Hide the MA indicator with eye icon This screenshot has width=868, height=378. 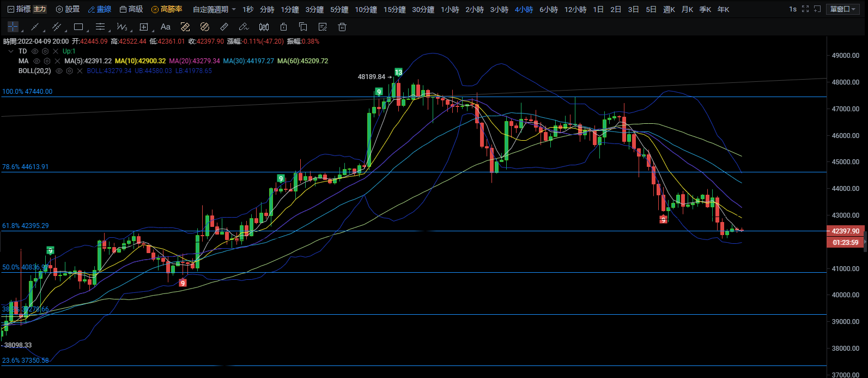pyautogui.click(x=37, y=61)
